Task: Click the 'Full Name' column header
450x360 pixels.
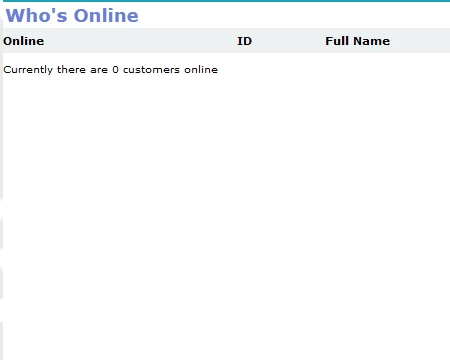Action: pyautogui.click(x=358, y=41)
